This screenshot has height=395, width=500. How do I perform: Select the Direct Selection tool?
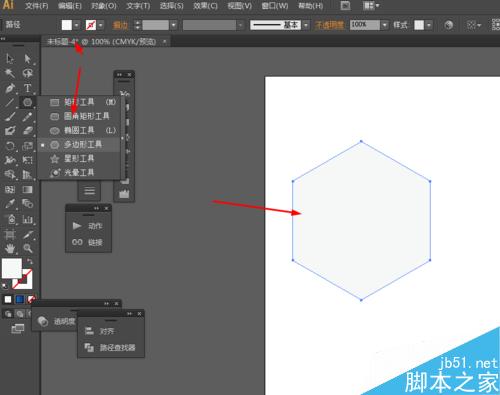coord(28,59)
